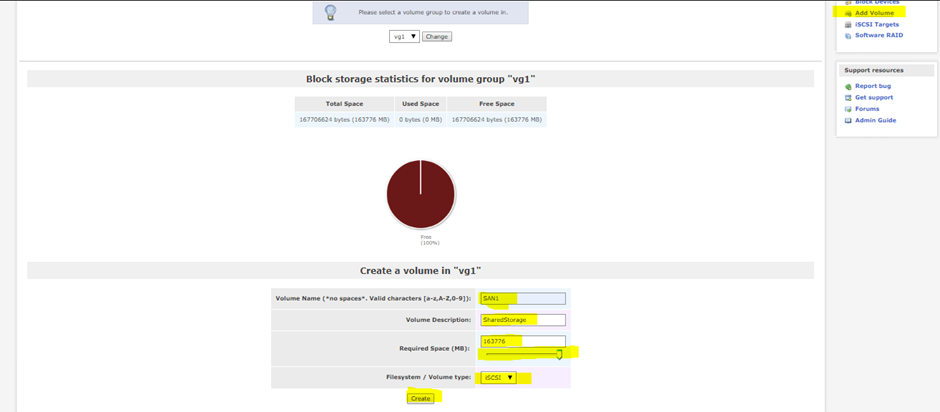Click the Support resources heading

tap(873, 70)
